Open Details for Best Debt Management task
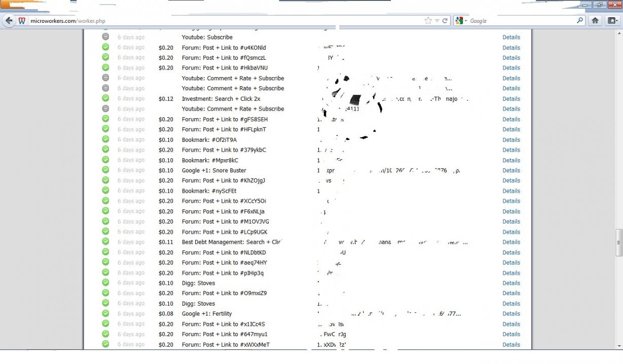This screenshot has width=623, height=364. tap(511, 242)
